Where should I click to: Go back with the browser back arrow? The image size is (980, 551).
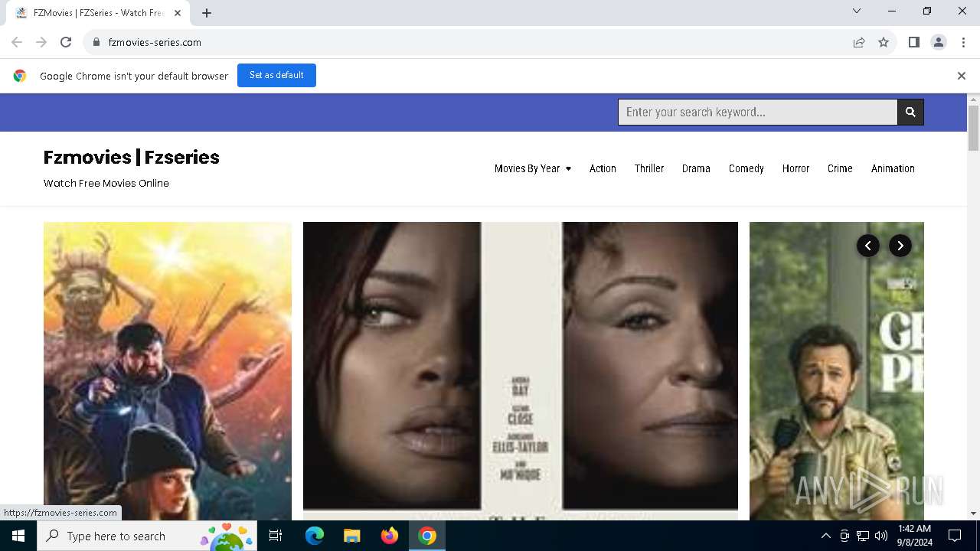(17, 42)
